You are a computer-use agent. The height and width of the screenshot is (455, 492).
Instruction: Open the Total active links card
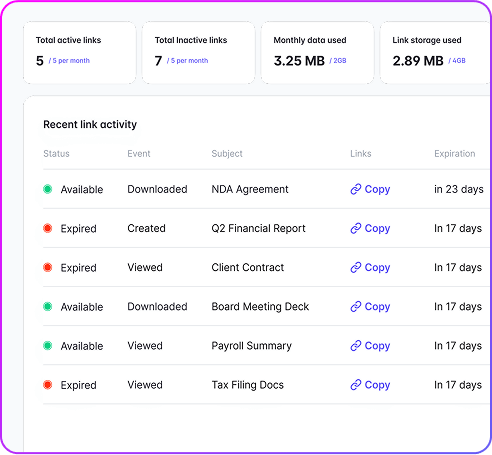[80, 53]
